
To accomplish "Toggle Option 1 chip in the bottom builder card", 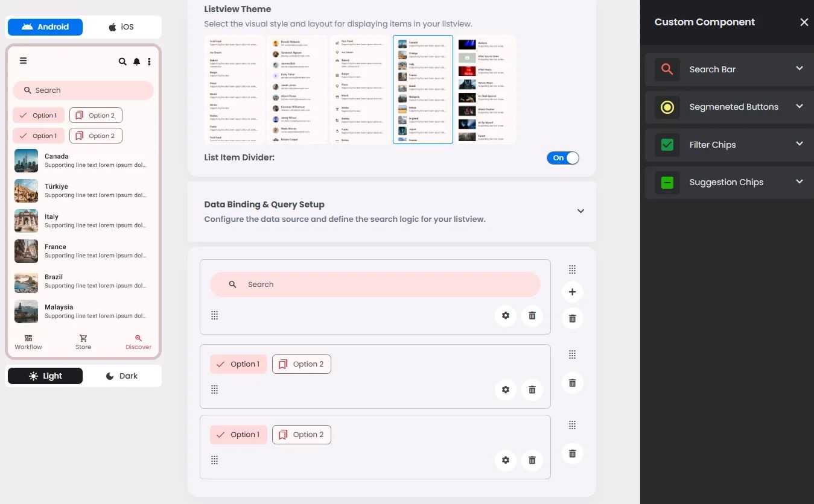I will point(238,435).
